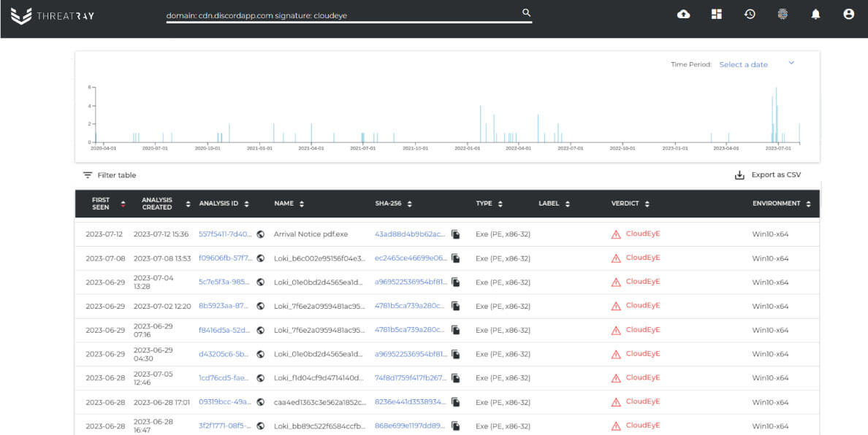868x435 pixels.
Task: Open analysis 5c7e5f3a-985 link
Action: click(224, 282)
